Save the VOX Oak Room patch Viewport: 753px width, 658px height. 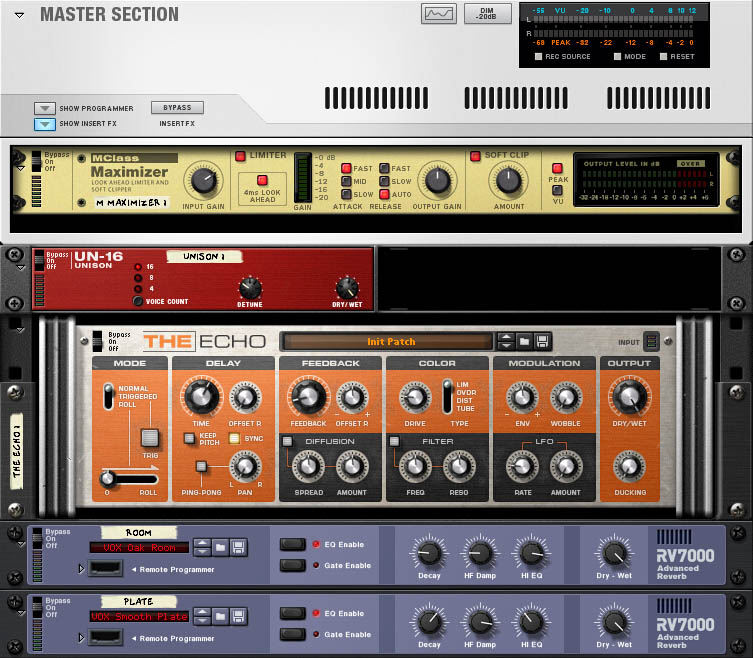click(x=238, y=548)
